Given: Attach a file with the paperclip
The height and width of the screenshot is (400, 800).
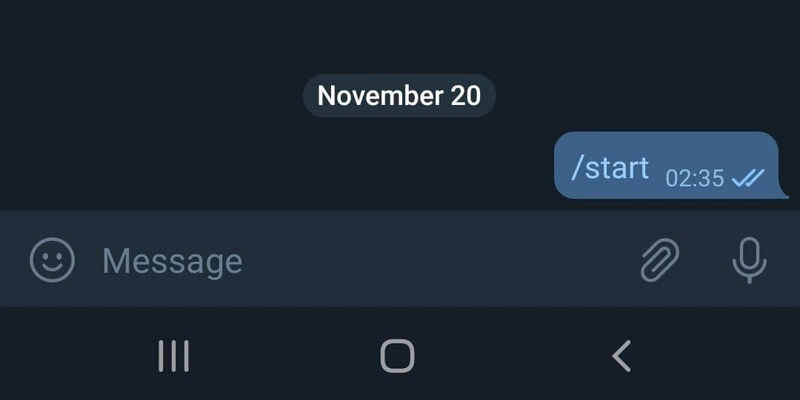Looking at the screenshot, I should point(660,260).
